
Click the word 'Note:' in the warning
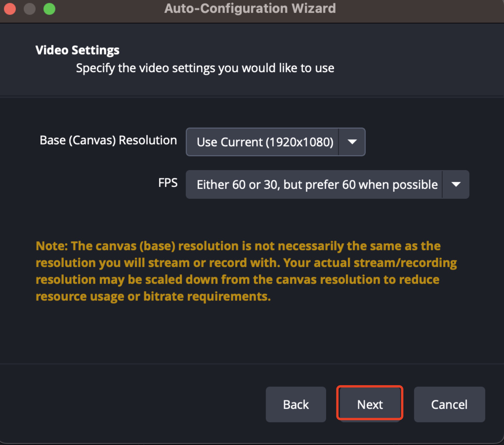pos(52,246)
